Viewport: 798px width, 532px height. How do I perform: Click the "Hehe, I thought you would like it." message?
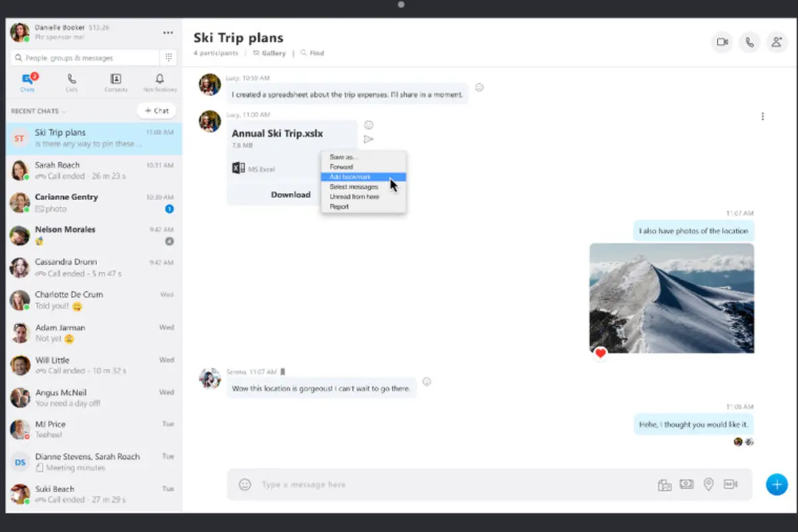pos(694,424)
